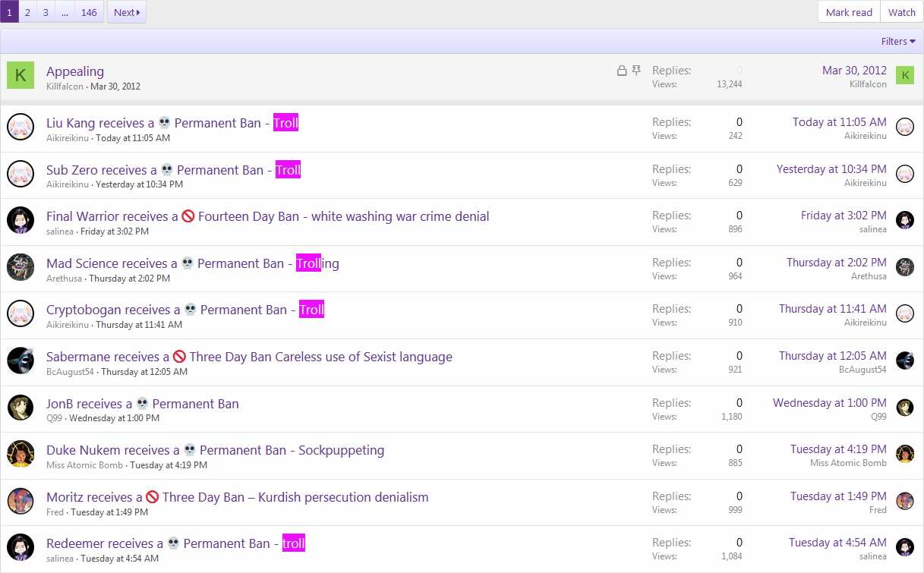
Task: Click small last-poster avatar on Cryptobogan row
Action: tap(905, 313)
